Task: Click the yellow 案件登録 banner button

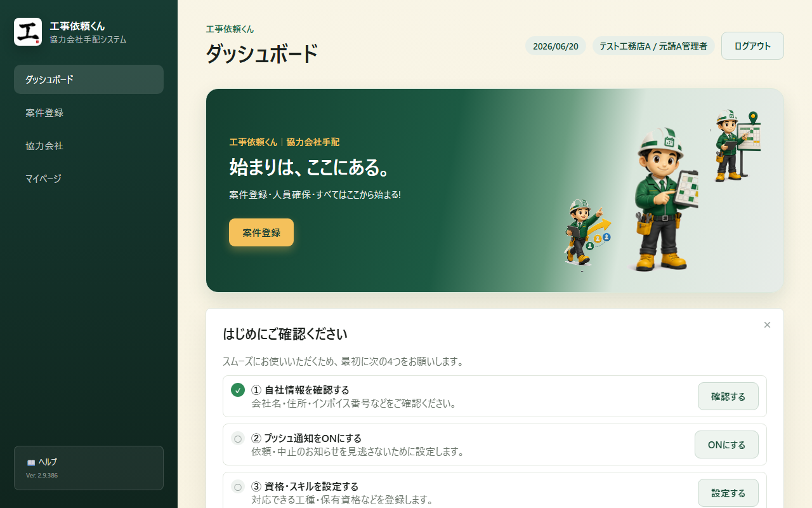Action: tap(261, 232)
